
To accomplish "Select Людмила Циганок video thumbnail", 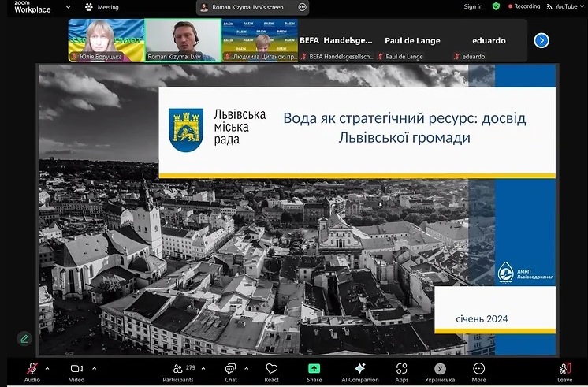I will pyautogui.click(x=260, y=40).
